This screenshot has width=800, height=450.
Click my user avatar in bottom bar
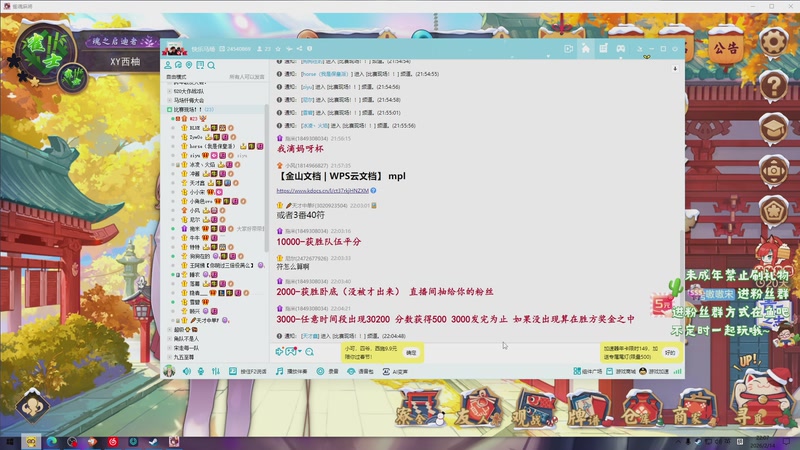[169, 371]
